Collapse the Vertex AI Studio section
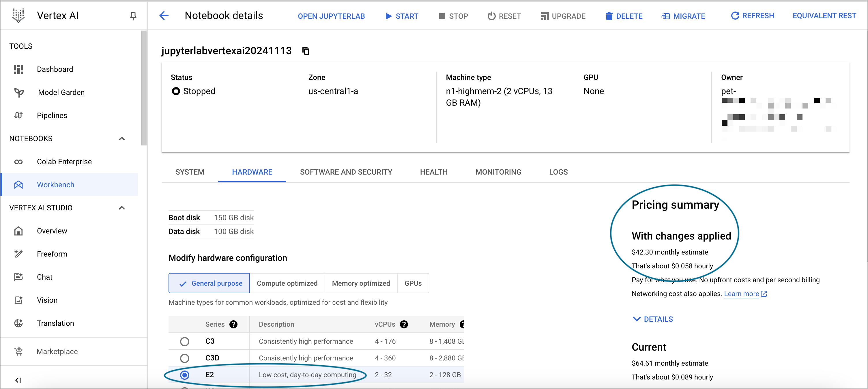The height and width of the screenshot is (389, 868). pos(122,208)
